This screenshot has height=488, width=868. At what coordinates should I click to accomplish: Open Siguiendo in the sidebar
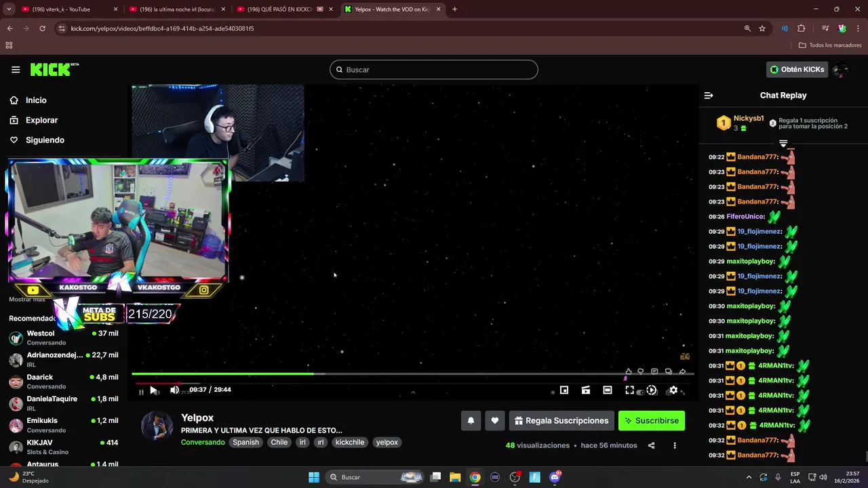click(x=45, y=140)
